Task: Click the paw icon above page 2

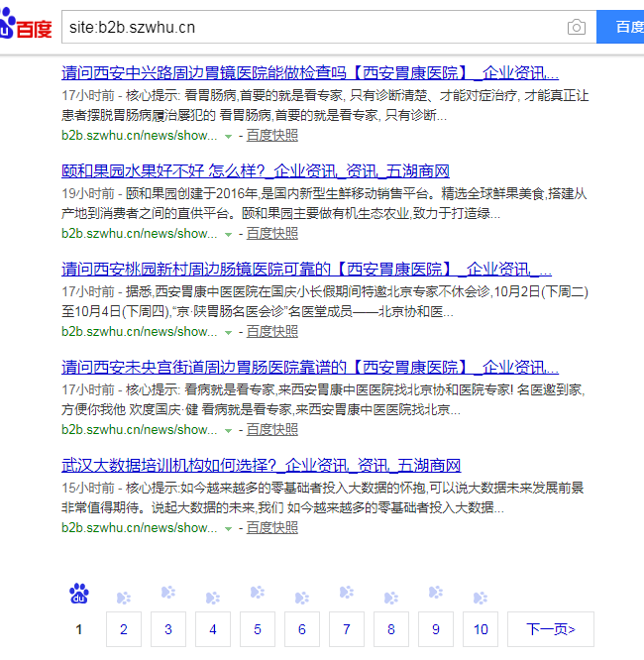Action: (x=124, y=598)
